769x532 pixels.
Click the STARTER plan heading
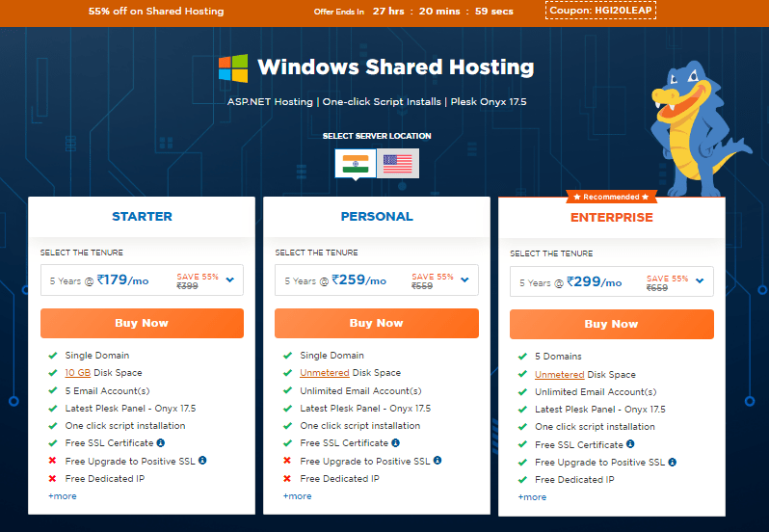coord(142,216)
